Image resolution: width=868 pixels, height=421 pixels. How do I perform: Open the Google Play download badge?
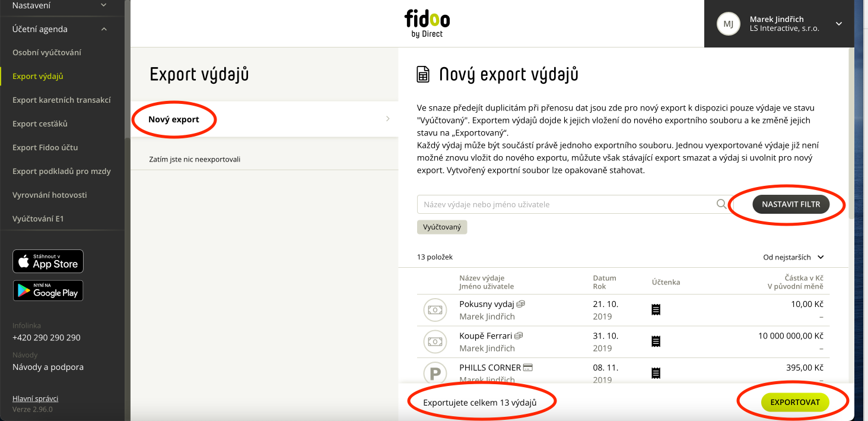pyautogui.click(x=48, y=290)
